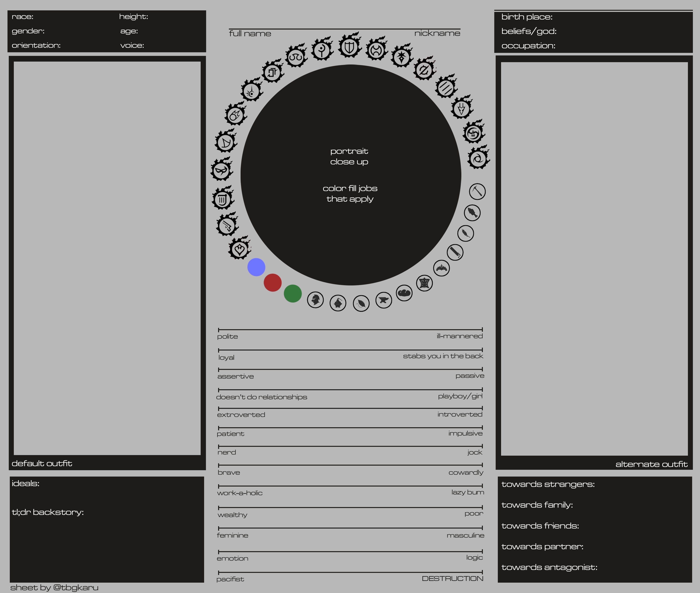
Task: Click the portrait close up circle
Action: (x=351, y=175)
